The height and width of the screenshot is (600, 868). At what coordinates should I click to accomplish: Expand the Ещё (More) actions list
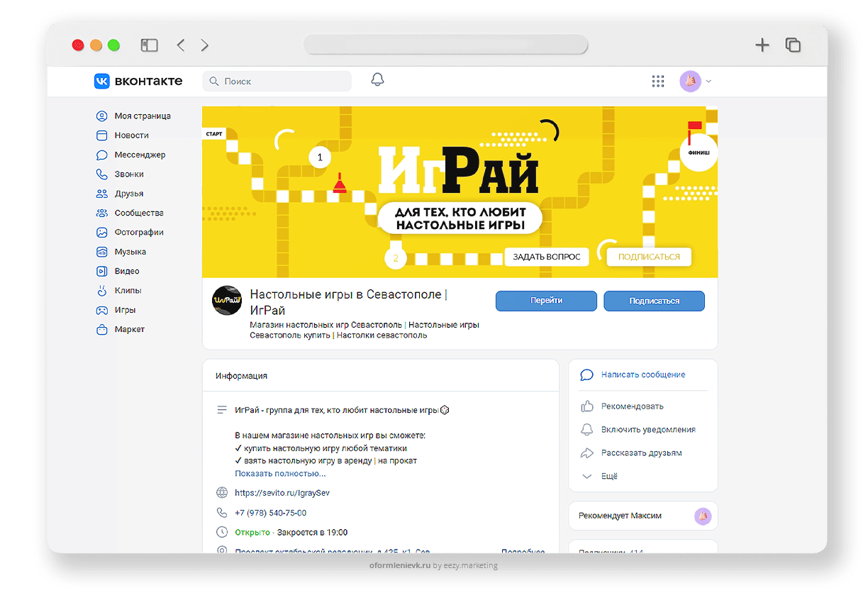(x=608, y=476)
